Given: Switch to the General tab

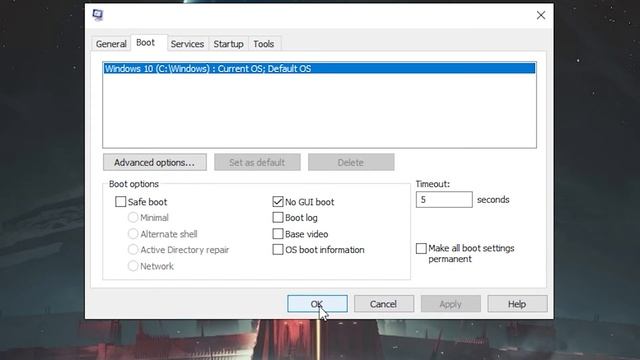Looking at the screenshot, I should pyautogui.click(x=111, y=44).
